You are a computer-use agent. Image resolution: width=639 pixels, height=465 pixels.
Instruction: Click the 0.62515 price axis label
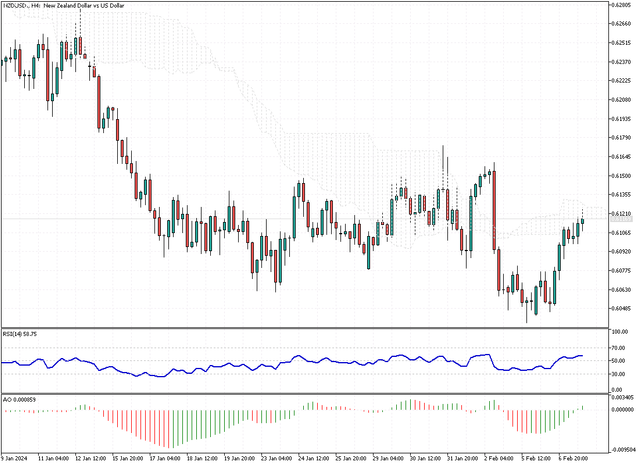coord(621,43)
